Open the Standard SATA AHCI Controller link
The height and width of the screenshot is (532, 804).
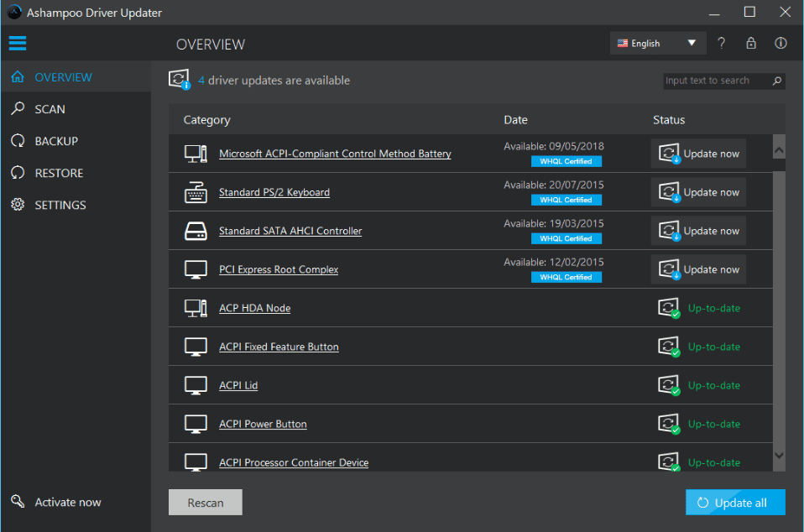click(290, 231)
